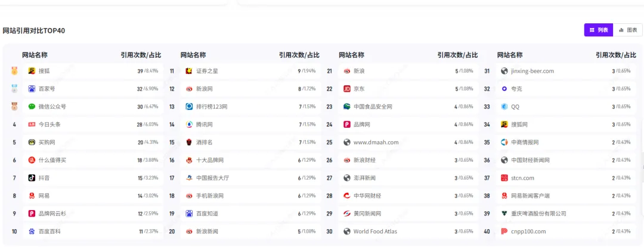
Task: Click the 新浪 name in row 21
Action: [x=359, y=71]
